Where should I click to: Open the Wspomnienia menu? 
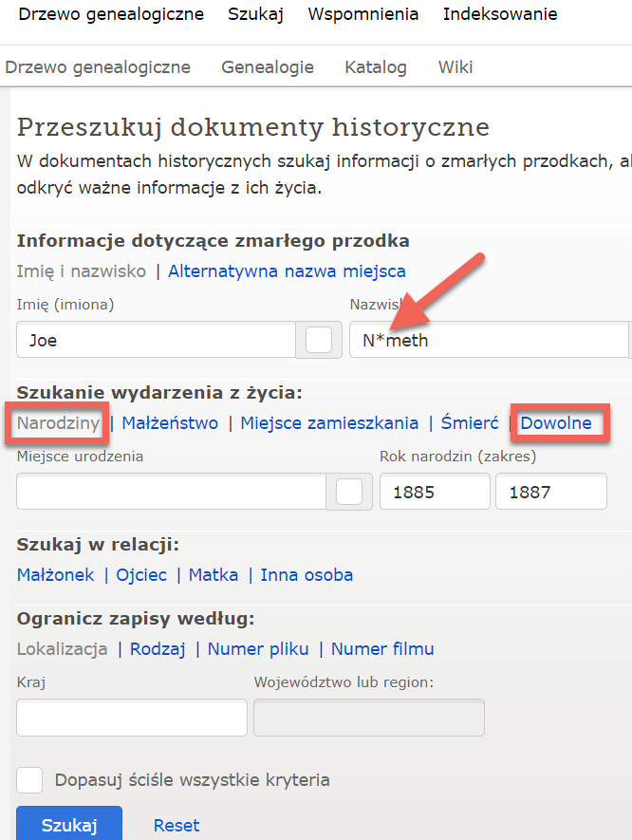tap(363, 14)
